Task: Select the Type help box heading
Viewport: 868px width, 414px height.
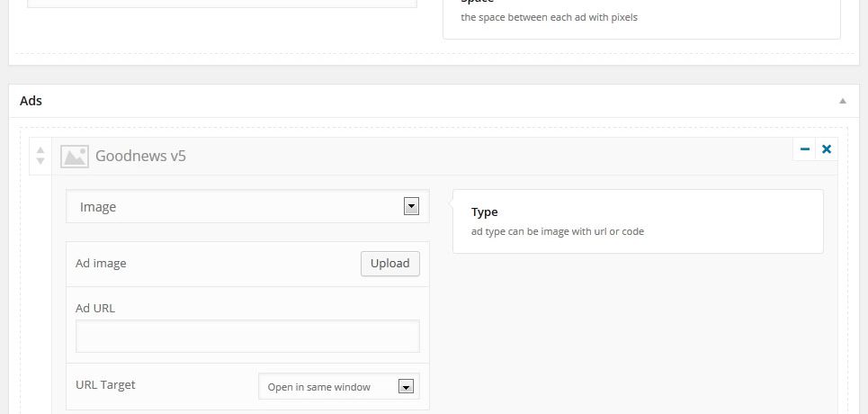Action: (485, 212)
